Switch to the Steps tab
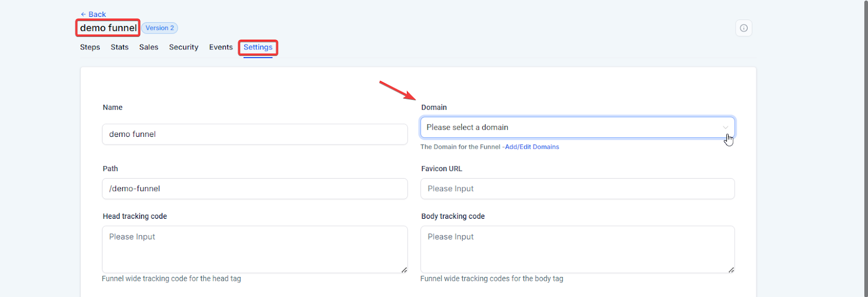Viewport: 868px width, 297px height. [90, 47]
